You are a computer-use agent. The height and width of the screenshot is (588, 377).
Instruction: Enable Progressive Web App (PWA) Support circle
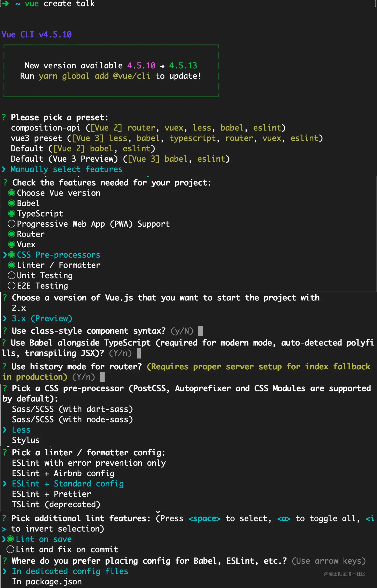click(x=11, y=224)
